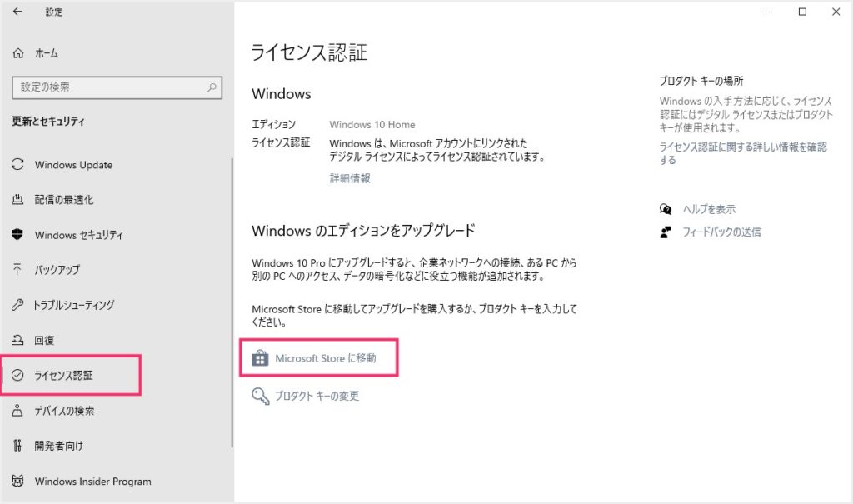Click the ライセンス認証 checkmark circle icon
Screen dimensions: 853x504
click(17, 375)
